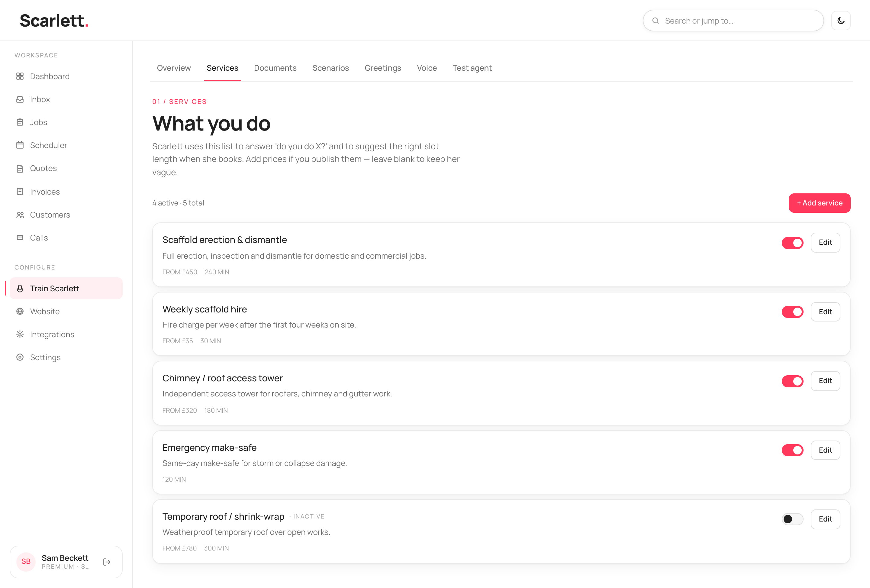The width and height of the screenshot is (870, 588).
Task: Edit Scaffold erection & dismantle service
Action: [x=825, y=242]
